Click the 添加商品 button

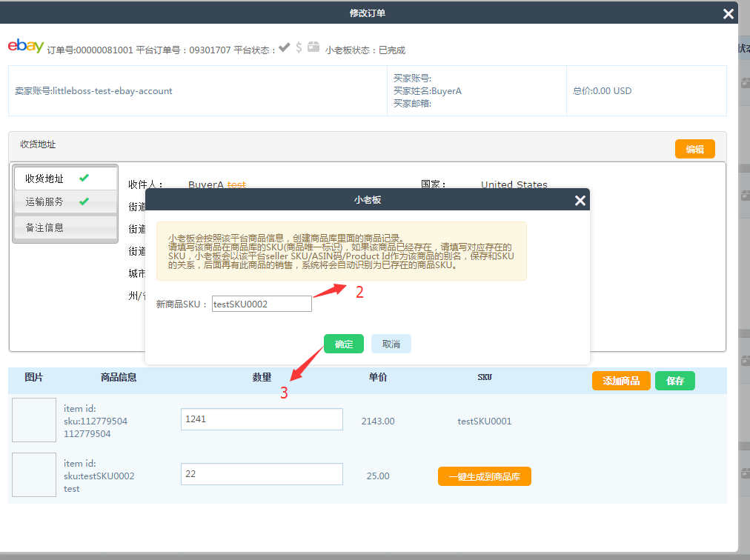click(621, 381)
